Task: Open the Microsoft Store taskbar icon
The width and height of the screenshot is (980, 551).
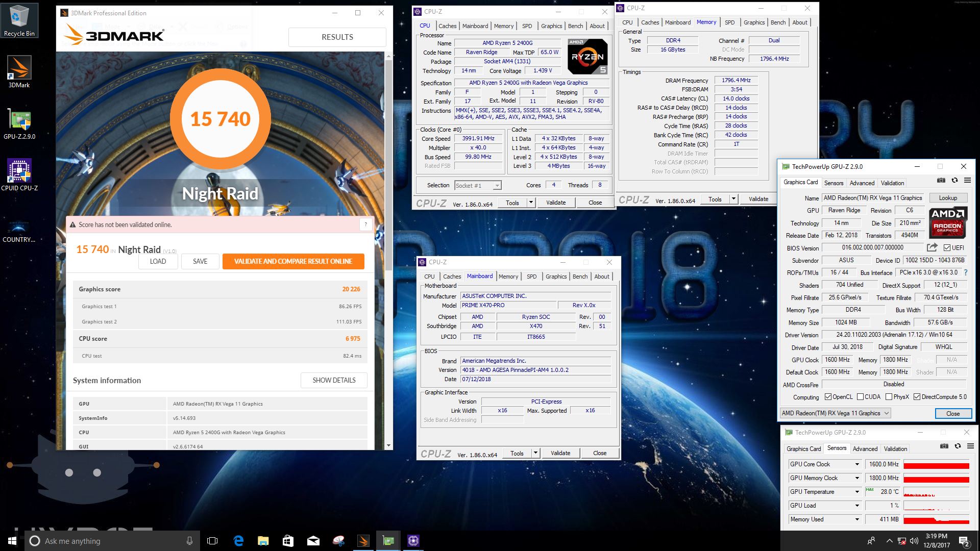Action: coord(288,541)
